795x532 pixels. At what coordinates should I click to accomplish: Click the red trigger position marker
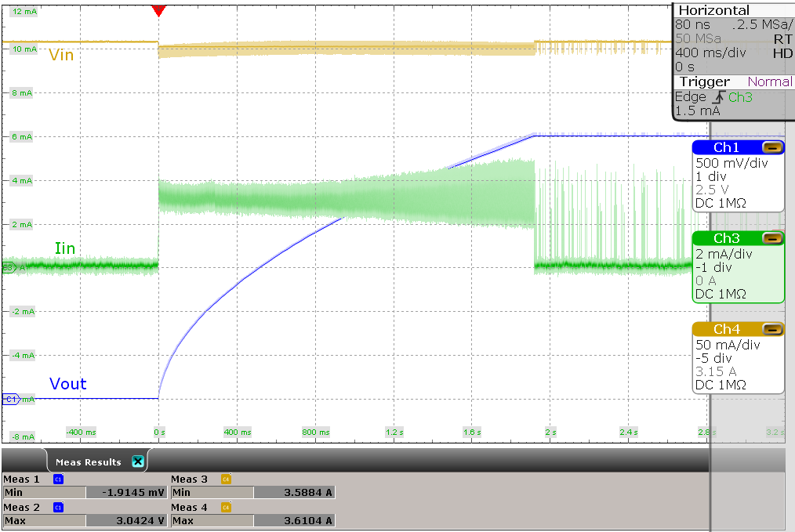(158, 11)
